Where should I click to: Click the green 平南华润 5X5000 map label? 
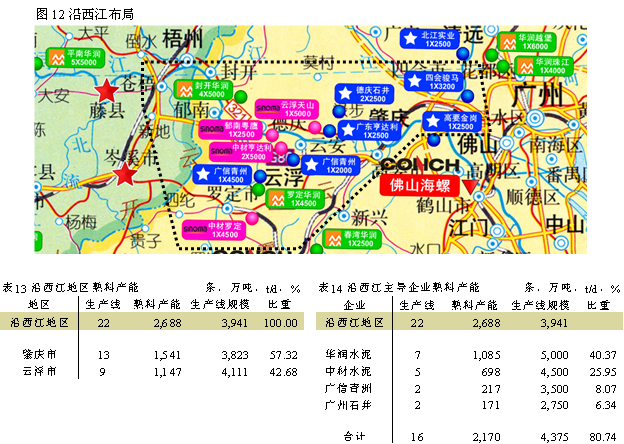pos(76,58)
